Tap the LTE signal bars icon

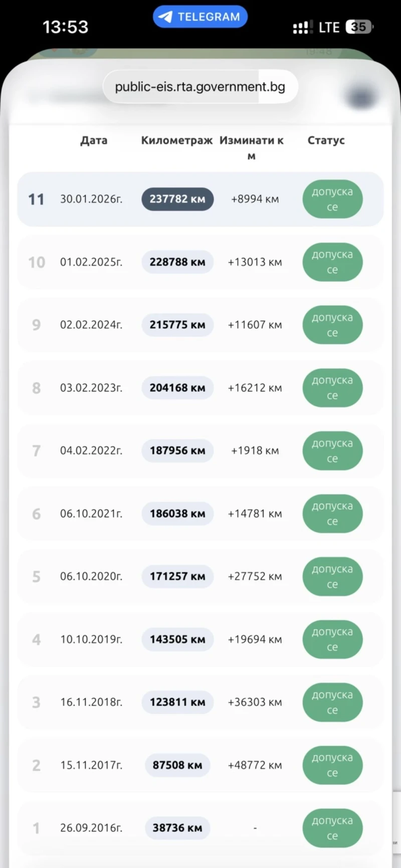(302, 27)
